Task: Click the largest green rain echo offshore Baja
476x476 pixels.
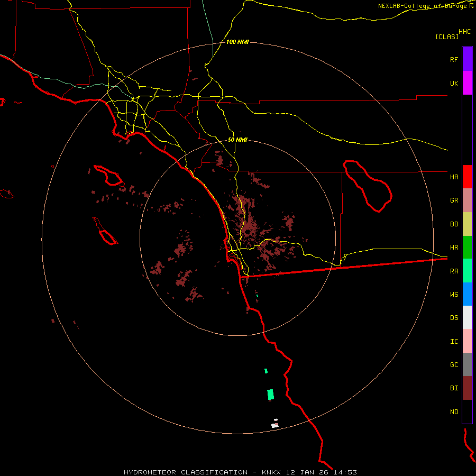Action: pos(270,395)
